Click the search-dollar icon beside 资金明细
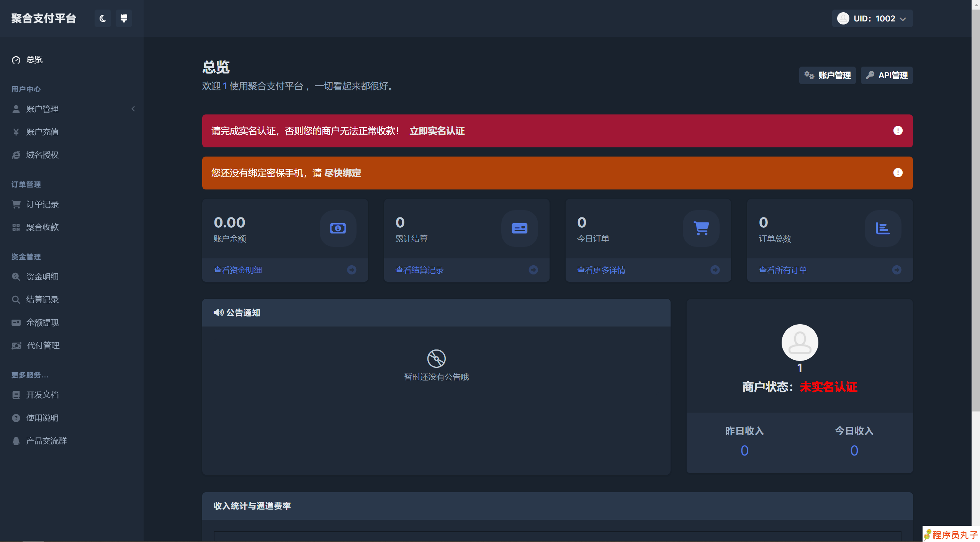Image resolution: width=980 pixels, height=542 pixels. coord(16,277)
